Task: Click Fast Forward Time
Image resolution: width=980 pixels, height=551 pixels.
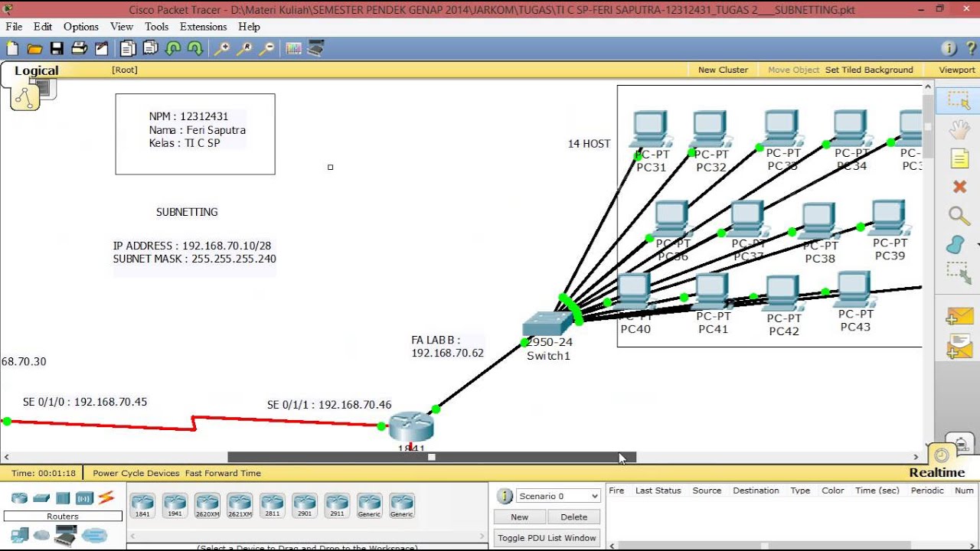Action: 223,473
